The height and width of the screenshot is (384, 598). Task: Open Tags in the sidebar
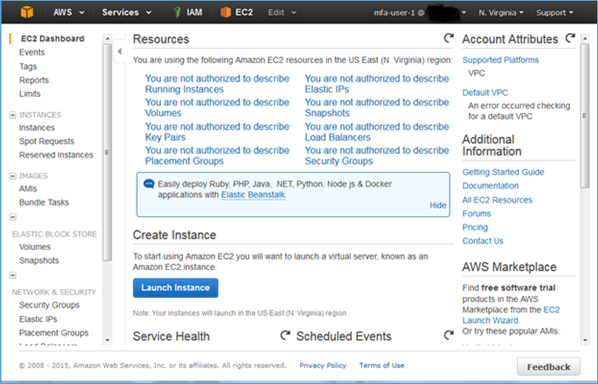pyautogui.click(x=28, y=66)
